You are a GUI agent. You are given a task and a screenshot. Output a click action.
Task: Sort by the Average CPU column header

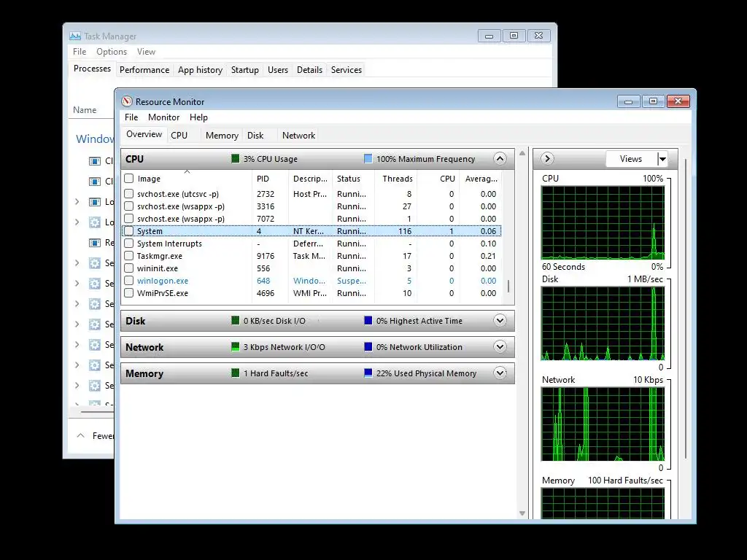coord(481,179)
